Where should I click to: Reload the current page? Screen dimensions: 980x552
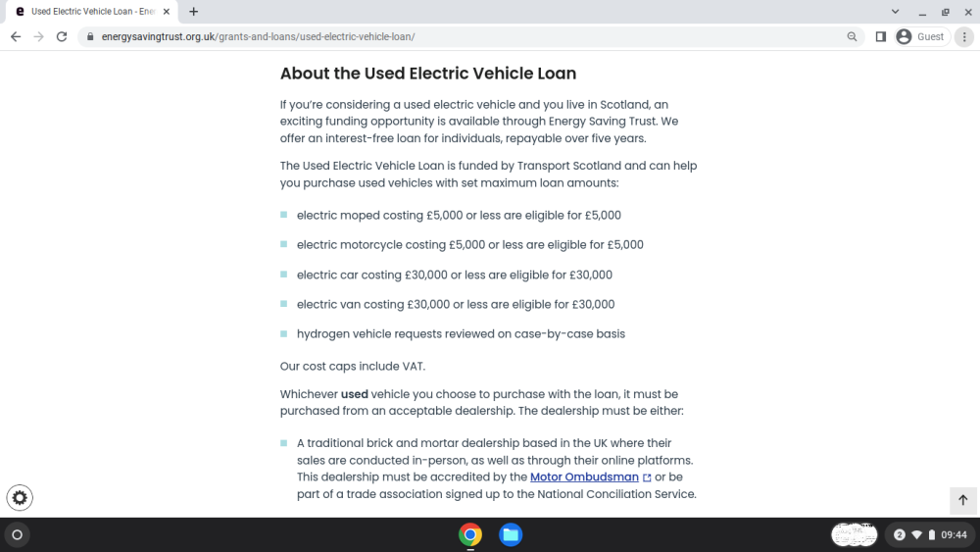pyautogui.click(x=61, y=37)
